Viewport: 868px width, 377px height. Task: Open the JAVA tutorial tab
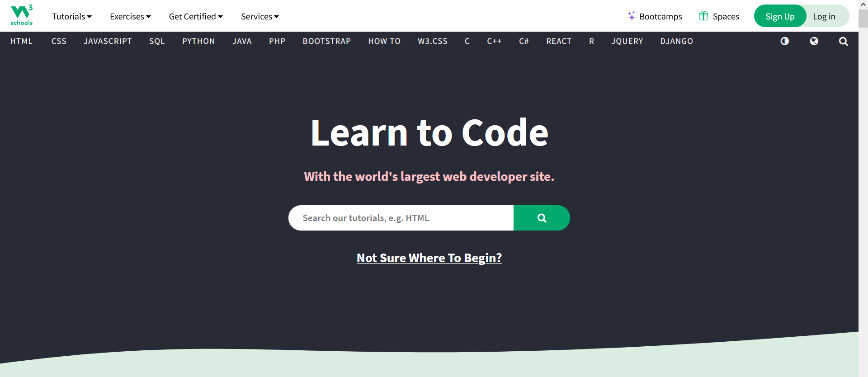[242, 41]
